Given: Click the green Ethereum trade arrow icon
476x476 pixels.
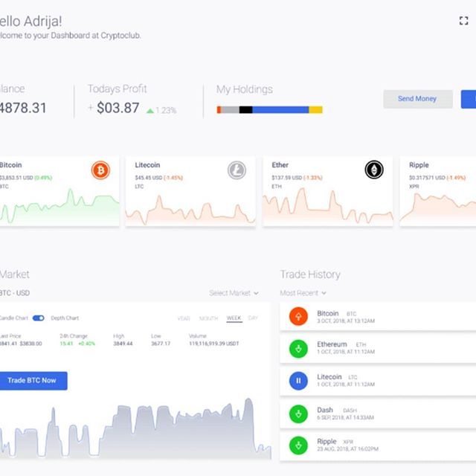Looking at the screenshot, I should (x=298, y=349).
